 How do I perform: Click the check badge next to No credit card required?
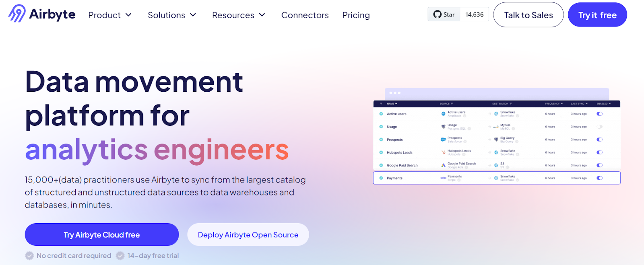coord(29,256)
